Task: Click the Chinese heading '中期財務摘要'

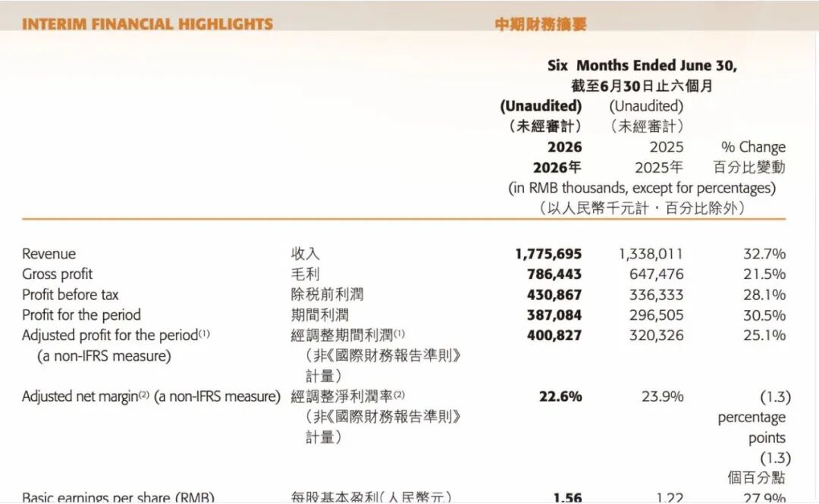Action: pyautogui.click(x=541, y=24)
